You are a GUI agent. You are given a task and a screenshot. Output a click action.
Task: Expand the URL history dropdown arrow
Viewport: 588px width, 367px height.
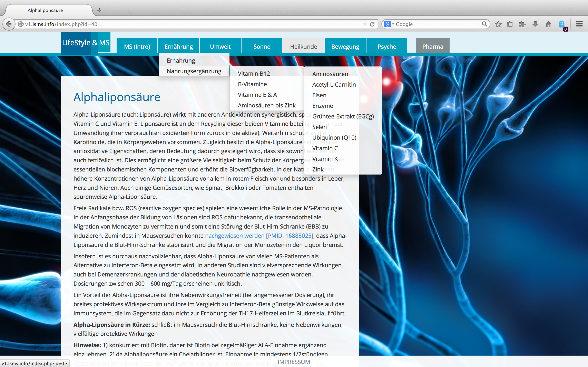[364, 24]
